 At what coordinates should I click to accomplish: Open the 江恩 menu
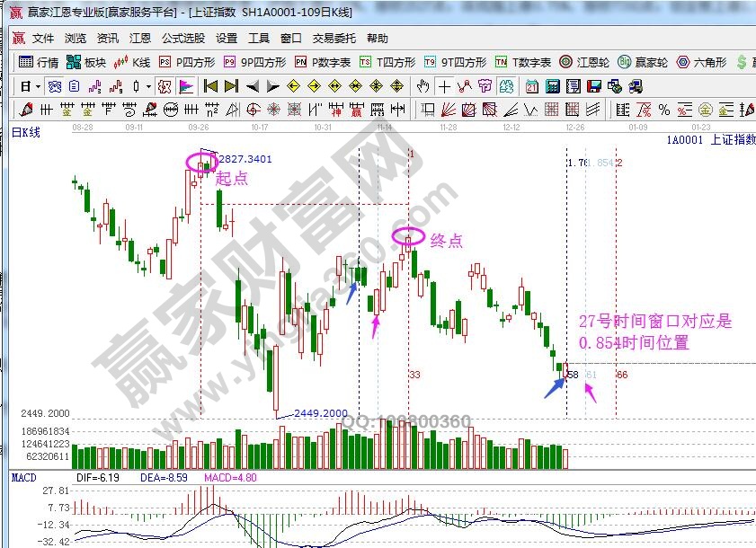pyautogui.click(x=139, y=39)
